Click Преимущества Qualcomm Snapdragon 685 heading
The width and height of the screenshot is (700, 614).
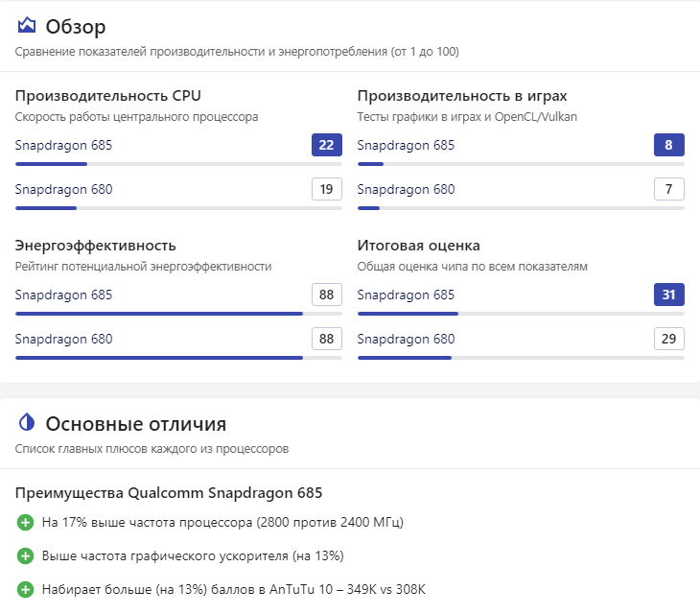click(169, 492)
